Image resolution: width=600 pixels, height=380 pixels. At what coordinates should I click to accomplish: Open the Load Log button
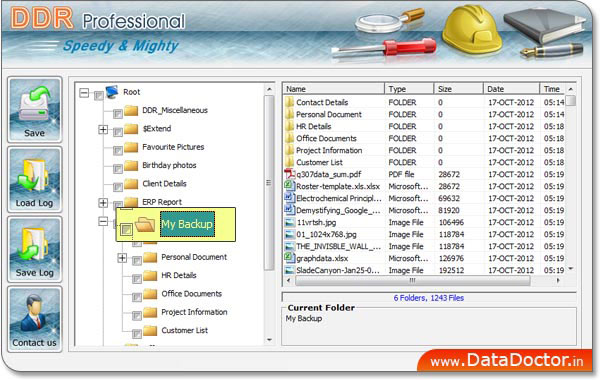pyautogui.click(x=34, y=179)
